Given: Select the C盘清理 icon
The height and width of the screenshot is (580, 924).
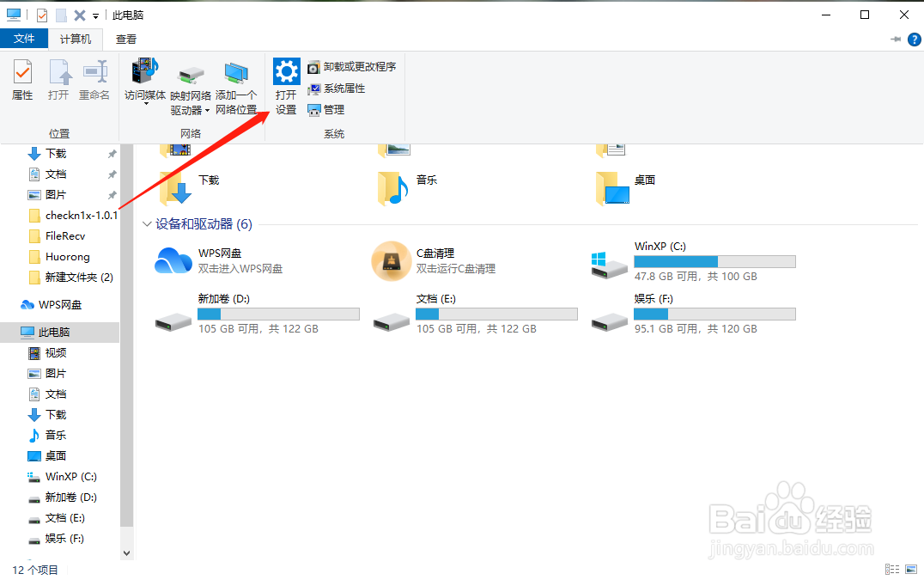Looking at the screenshot, I should click(392, 260).
